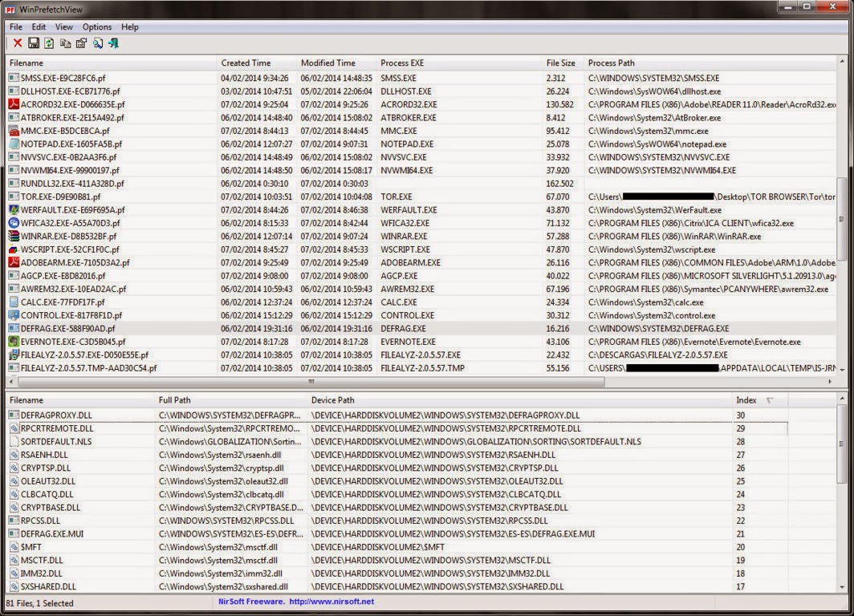This screenshot has width=854, height=616.
Task: Select the DEFRAG.EXE-588F90AD.pf row
Action: coord(421,328)
